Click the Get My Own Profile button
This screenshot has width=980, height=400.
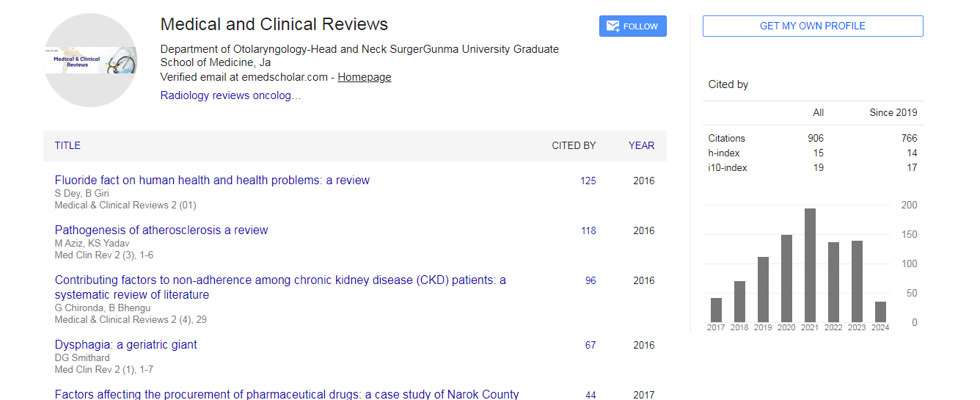point(812,26)
